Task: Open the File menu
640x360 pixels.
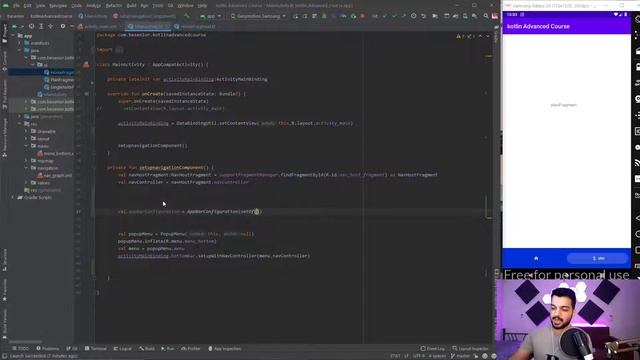Action: tap(16, 6)
